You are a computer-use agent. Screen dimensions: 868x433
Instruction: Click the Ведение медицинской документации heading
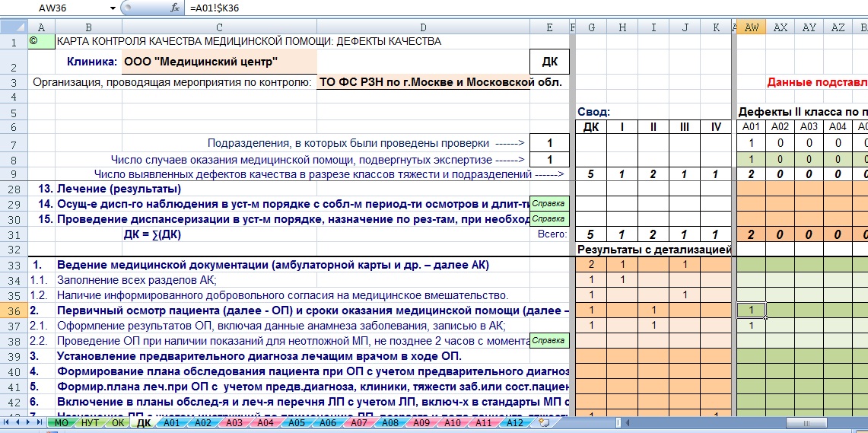[273, 266]
